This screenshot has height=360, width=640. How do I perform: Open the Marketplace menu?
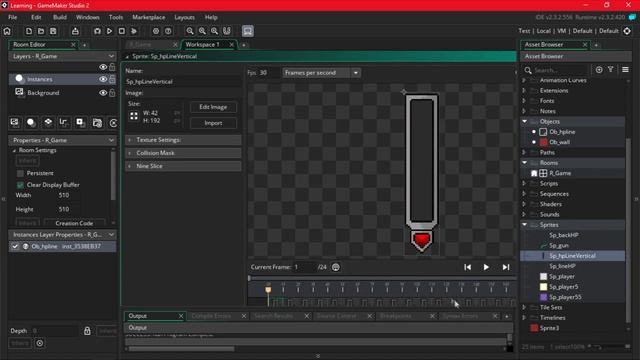(149, 17)
